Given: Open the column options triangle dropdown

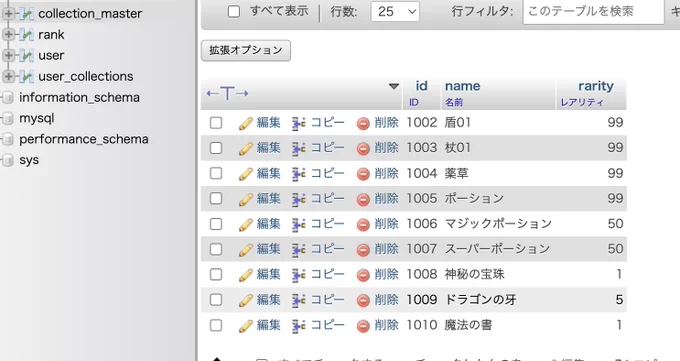Looking at the screenshot, I should pyautogui.click(x=393, y=86).
